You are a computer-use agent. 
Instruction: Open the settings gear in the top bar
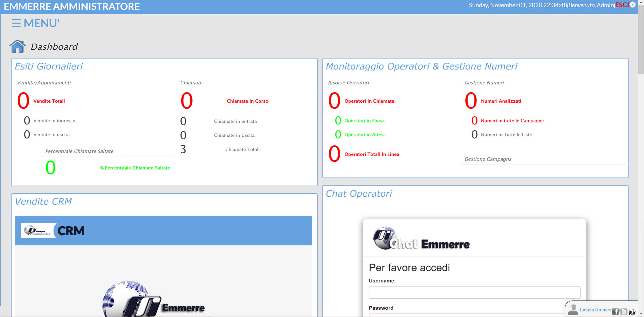(x=632, y=5)
